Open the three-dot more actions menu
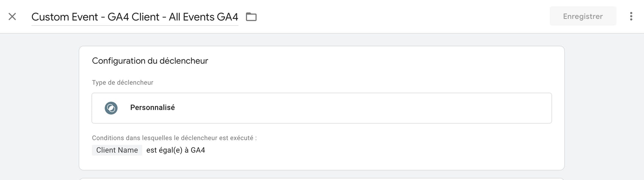 631,16
